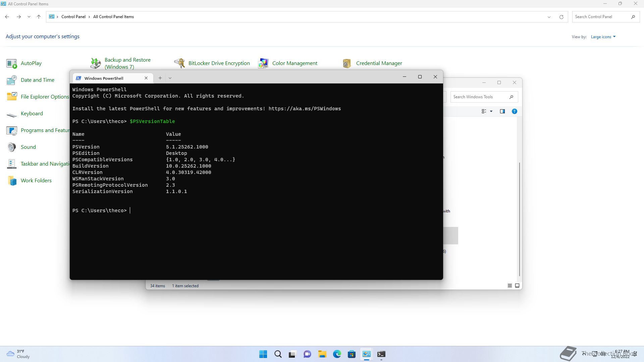Click scrollbar in Windows Tools window
Viewport: 644px width, 362px height.
tap(520, 220)
